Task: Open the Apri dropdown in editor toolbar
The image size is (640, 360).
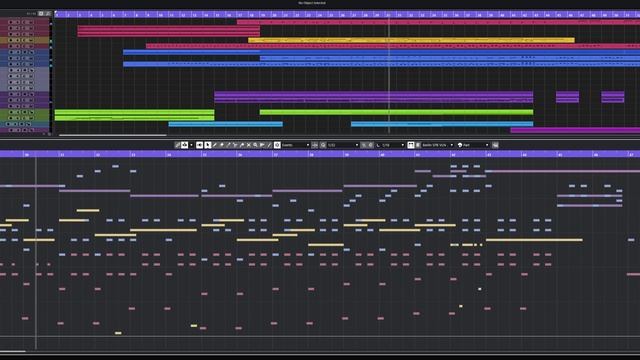Action: [476, 145]
